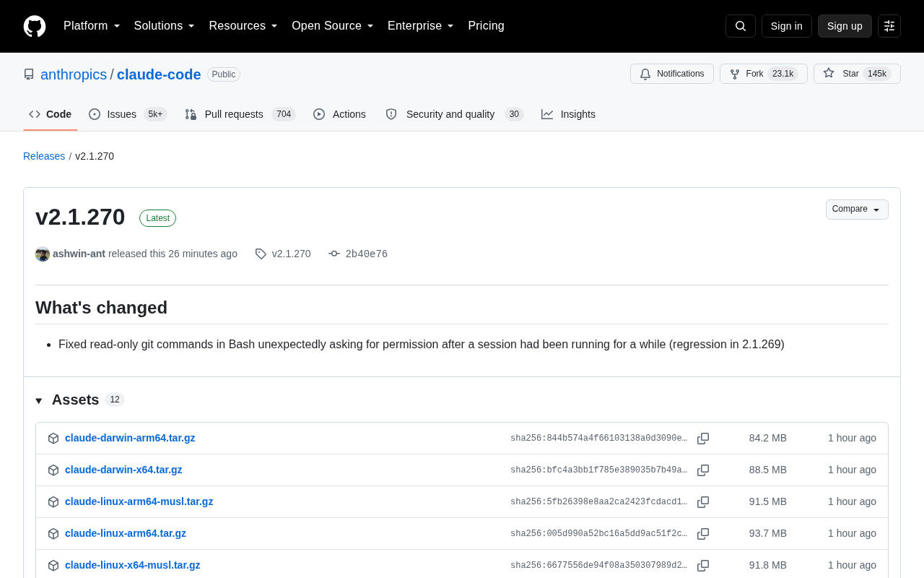924x578 pixels.
Task: Click the Sign in button
Action: (x=787, y=26)
